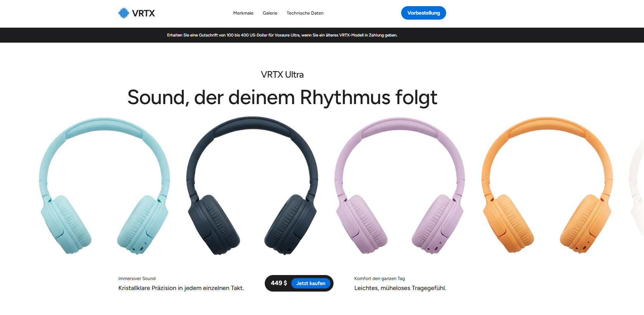The image size is (644, 315).
Task: Open the Galerie navigation item
Action: 270,13
